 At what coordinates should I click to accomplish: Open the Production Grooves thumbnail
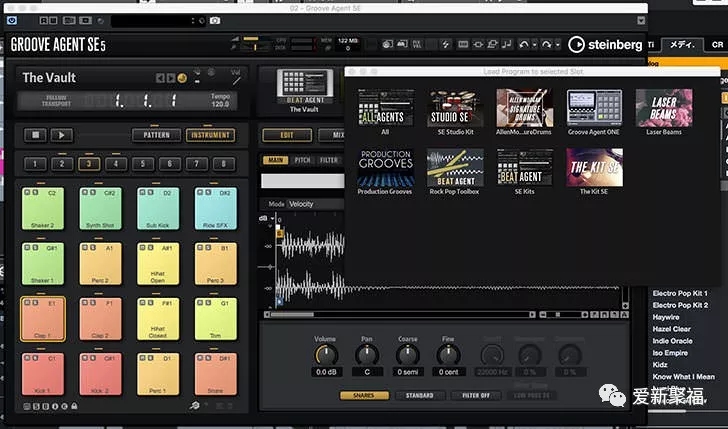(385, 167)
